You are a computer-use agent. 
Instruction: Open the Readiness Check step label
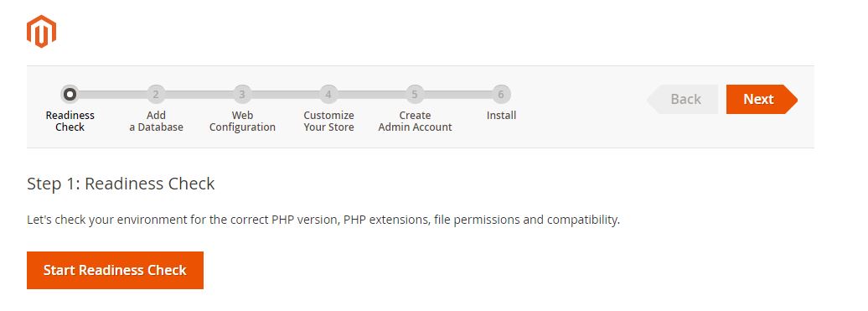[x=70, y=122]
